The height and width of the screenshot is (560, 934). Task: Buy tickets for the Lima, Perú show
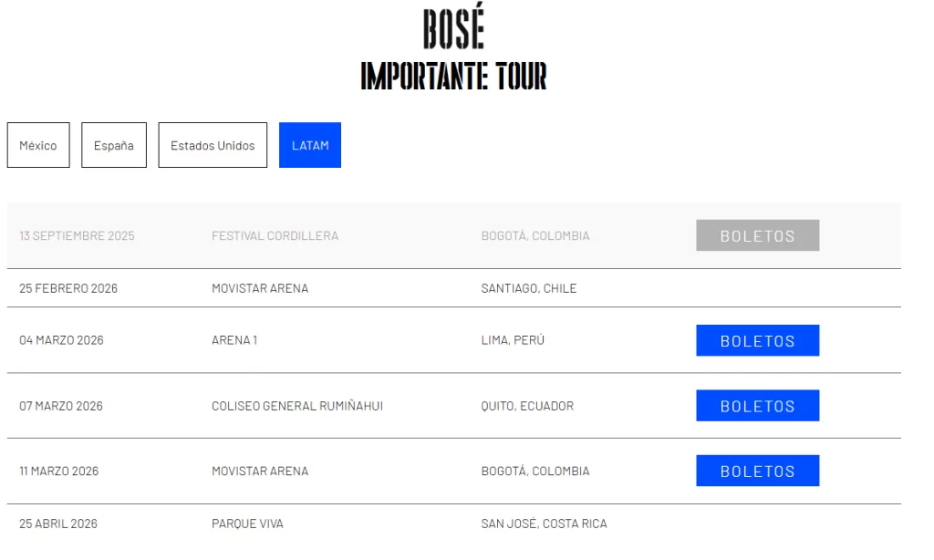(x=757, y=340)
